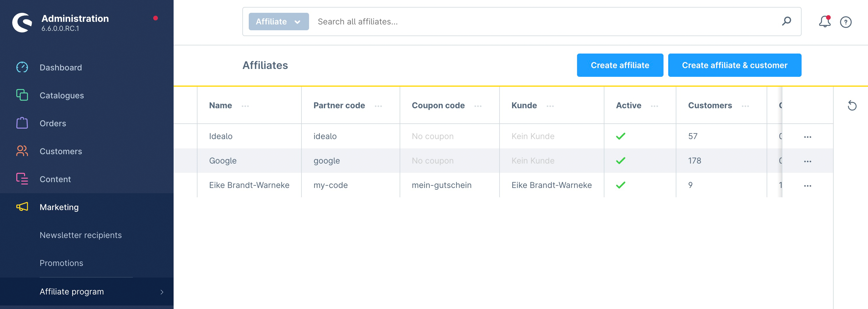Open Kunde column options dots

point(550,106)
